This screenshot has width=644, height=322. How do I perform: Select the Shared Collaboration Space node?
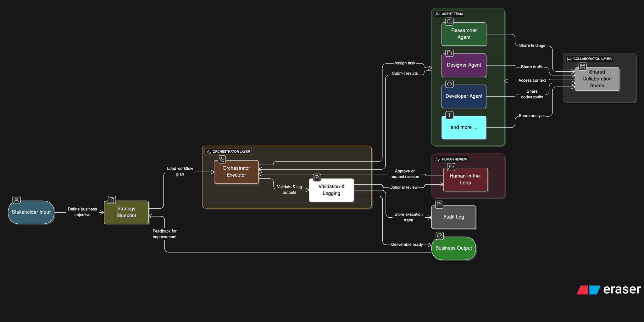tap(597, 79)
